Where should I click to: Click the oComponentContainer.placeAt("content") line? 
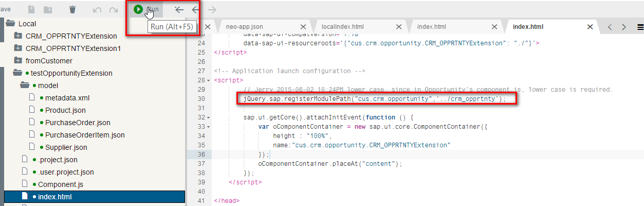coord(330,164)
